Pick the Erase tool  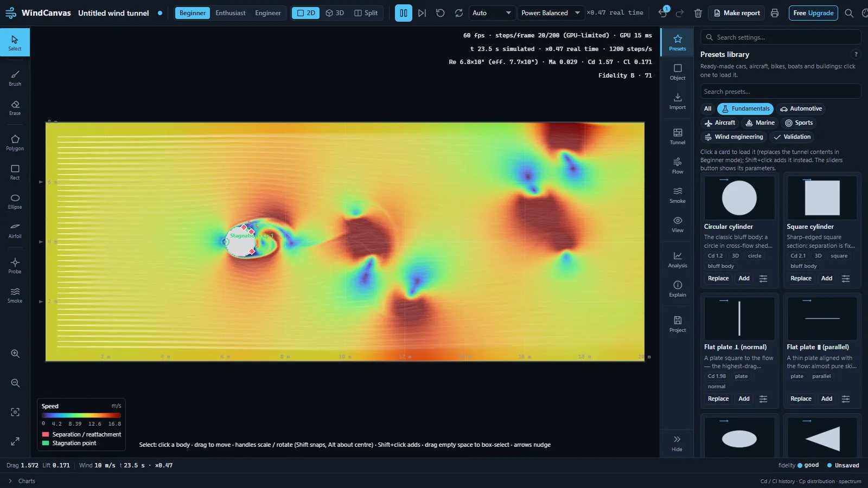pyautogui.click(x=15, y=107)
